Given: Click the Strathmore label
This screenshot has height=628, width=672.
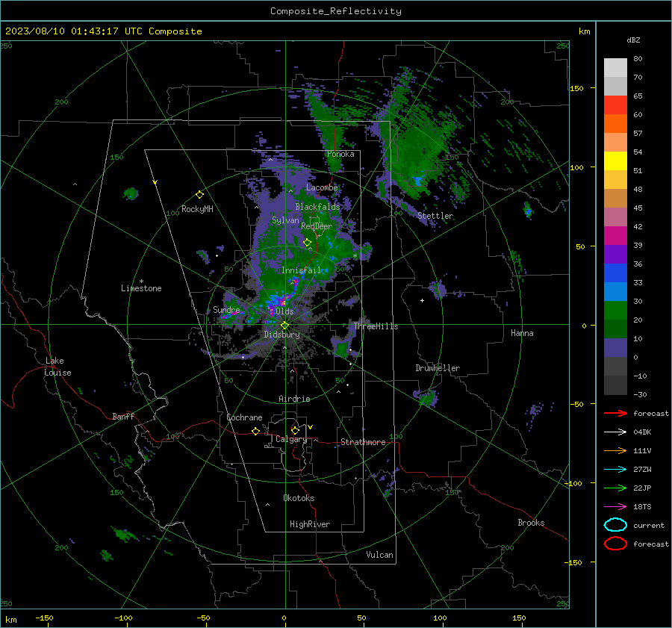Looking at the screenshot, I should [363, 442].
